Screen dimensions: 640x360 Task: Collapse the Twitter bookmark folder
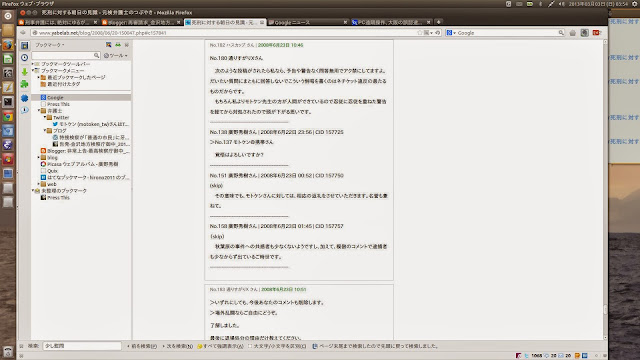(44, 117)
